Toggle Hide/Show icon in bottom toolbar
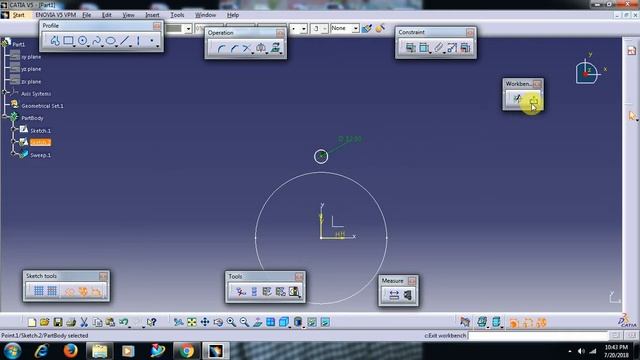This screenshot has width=640, height=360. click(312, 322)
